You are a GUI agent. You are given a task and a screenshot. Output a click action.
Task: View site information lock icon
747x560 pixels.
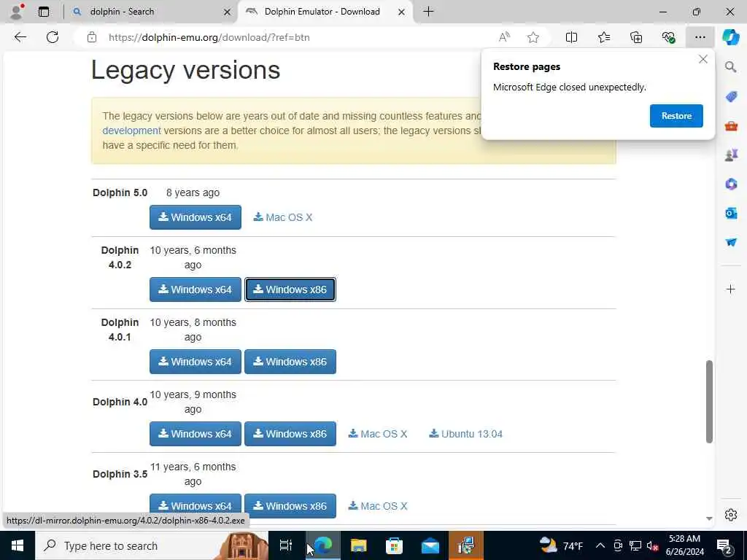pyautogui.click(x=92, y=37)
